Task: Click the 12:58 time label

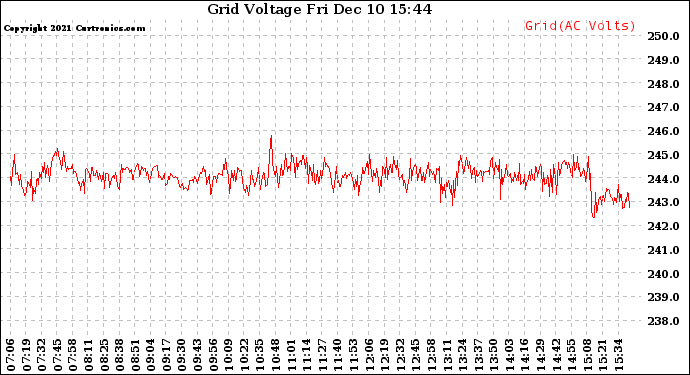Action: [432, 355]
